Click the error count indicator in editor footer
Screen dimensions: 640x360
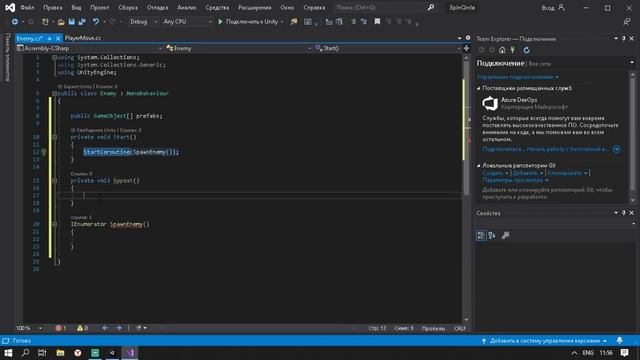tap(61, 328)
